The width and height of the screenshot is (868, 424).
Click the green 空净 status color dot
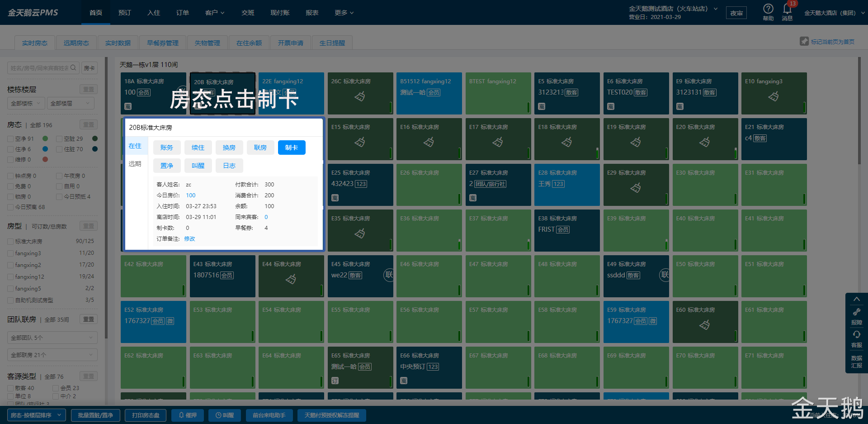[x=45, y=138]
